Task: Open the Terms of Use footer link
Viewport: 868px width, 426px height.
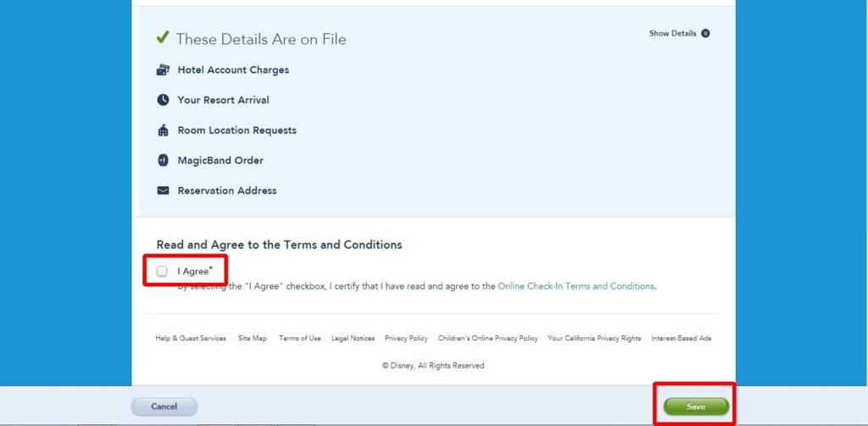Action: coord(299,338)
